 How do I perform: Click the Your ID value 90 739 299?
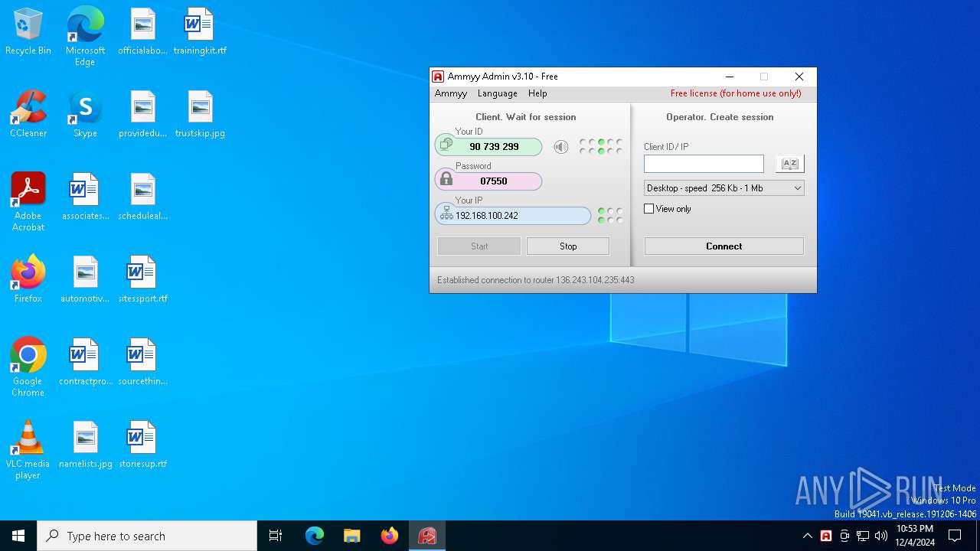pyautogui.click(x=494, y=147)
